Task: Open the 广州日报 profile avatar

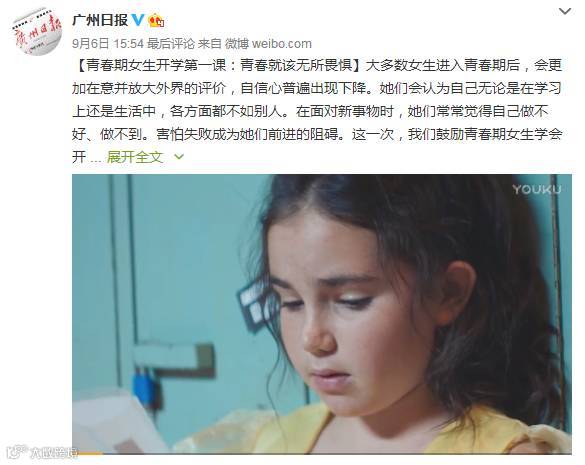Action: 37,32
